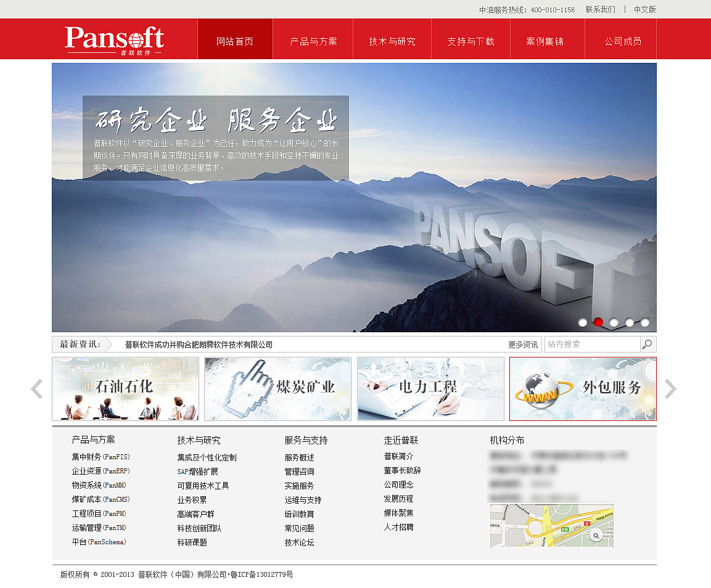Open 业务积累 link
711x588 pixels.
coord(192,500)
